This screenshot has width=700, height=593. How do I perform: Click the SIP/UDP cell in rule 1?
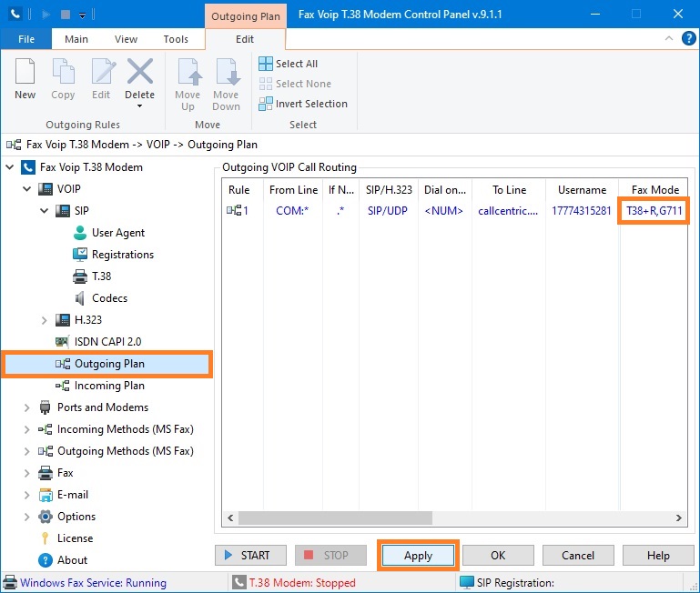[388, 211]
